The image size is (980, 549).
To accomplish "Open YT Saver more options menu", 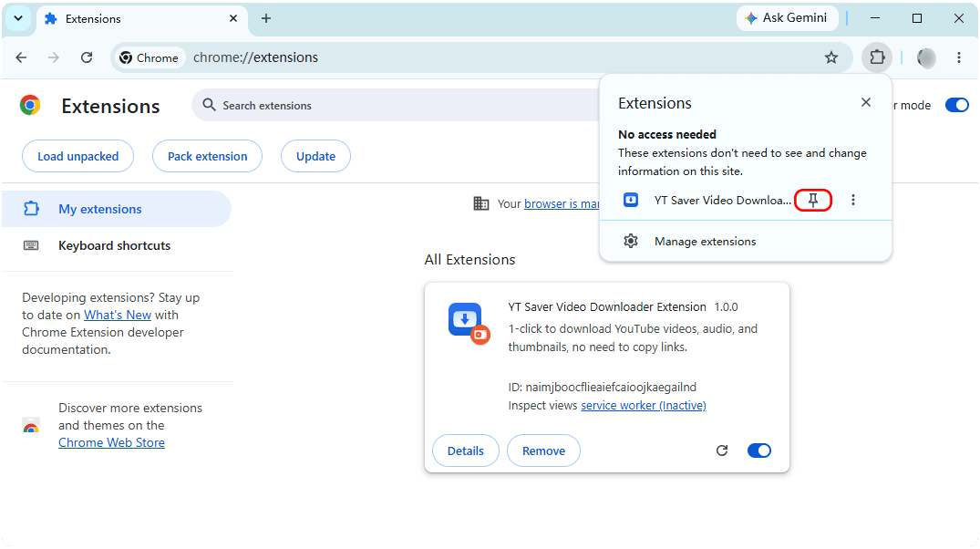I will (x=853, y=200).
